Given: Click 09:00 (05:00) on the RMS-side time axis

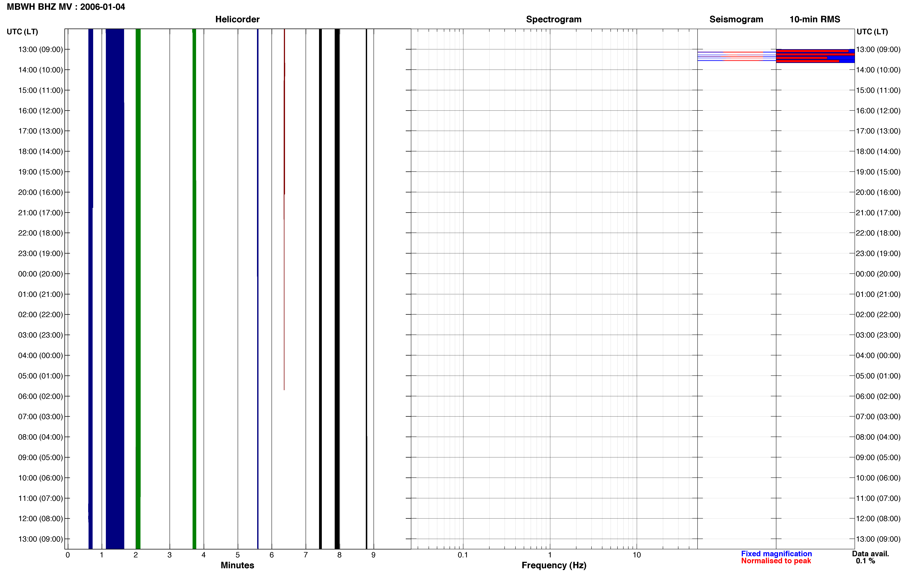Looking at the screenshot, I should click(878, 458).
